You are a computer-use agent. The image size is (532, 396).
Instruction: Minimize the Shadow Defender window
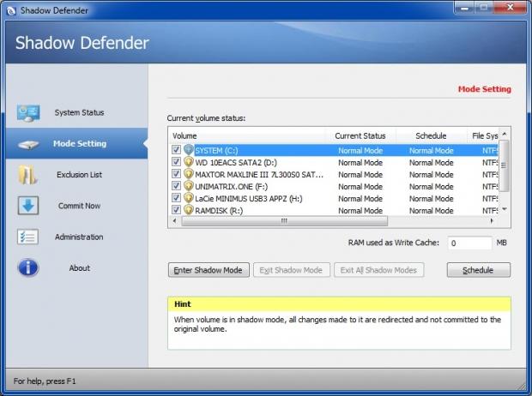click(x=464, y=8)
